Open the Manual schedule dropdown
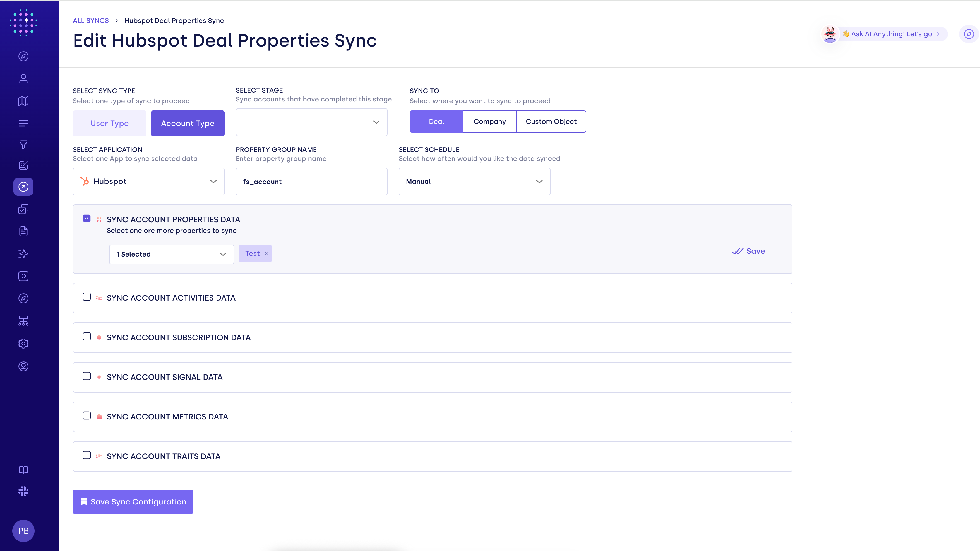The width and height of the screenshot is (980, 551). tap(474, 181)
